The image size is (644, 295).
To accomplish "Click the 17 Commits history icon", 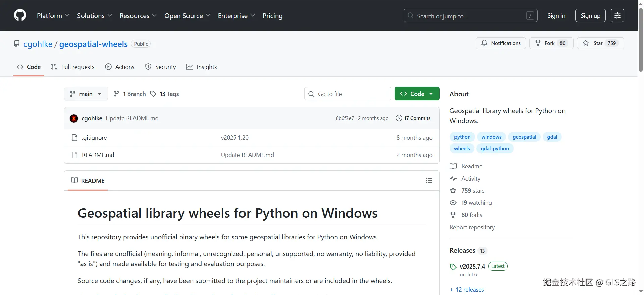I will 399,118.
